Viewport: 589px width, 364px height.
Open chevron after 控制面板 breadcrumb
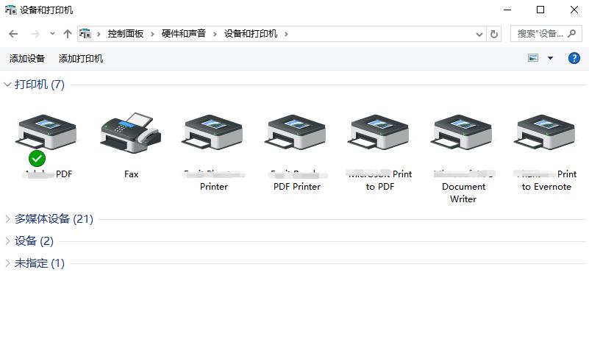point(152,34)
